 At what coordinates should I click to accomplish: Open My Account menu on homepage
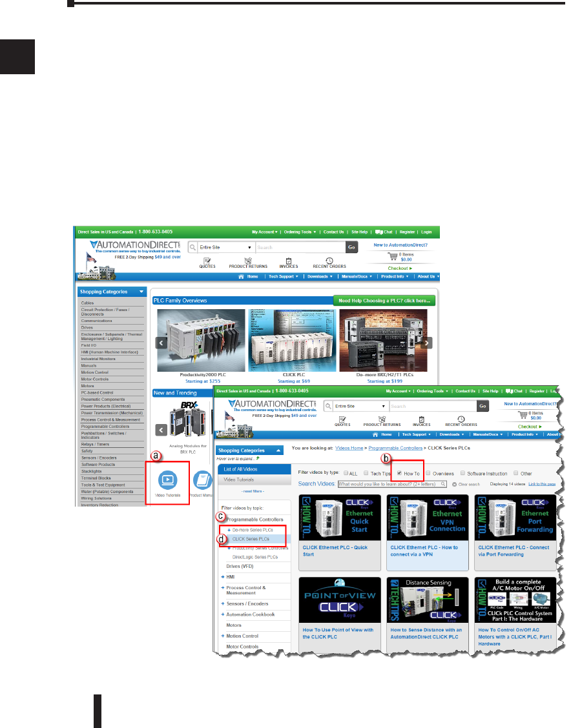point(264,232)
